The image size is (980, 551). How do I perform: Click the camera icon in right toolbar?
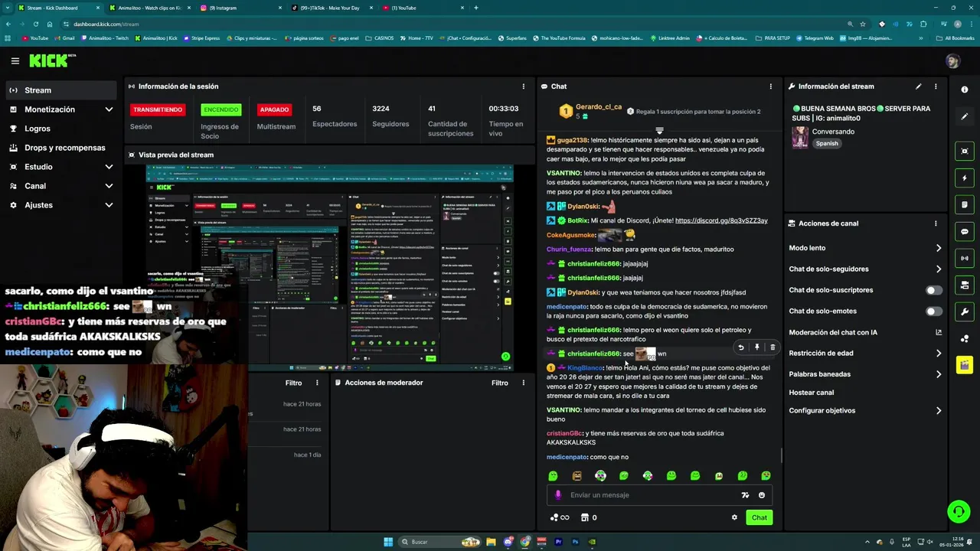[965, 285]
